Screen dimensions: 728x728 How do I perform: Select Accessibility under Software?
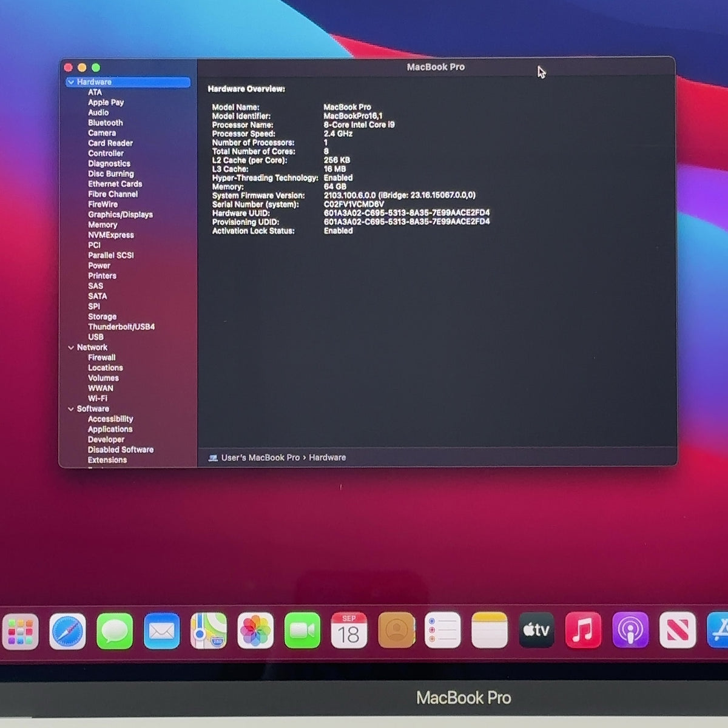click(110, 419)
